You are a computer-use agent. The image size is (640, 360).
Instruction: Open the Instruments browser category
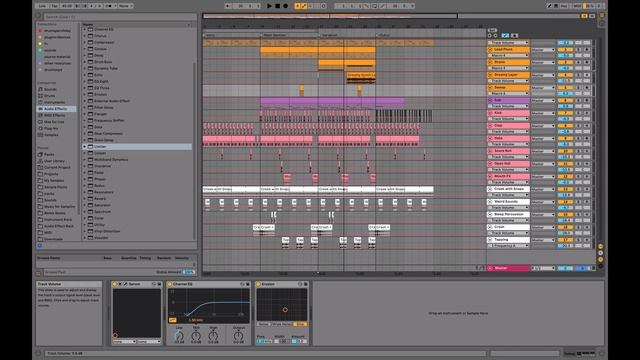pyautogui.click(x=54, y=102)
